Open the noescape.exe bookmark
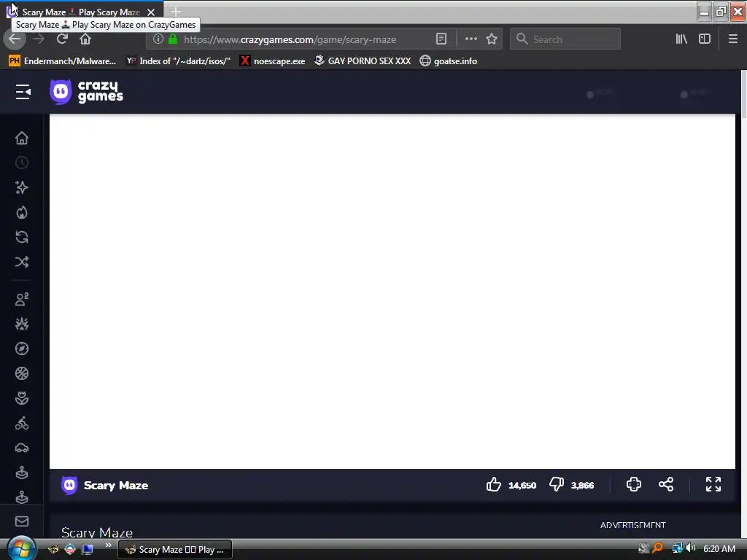This screenshot has height=560, width=747. (x=273, y=61)
